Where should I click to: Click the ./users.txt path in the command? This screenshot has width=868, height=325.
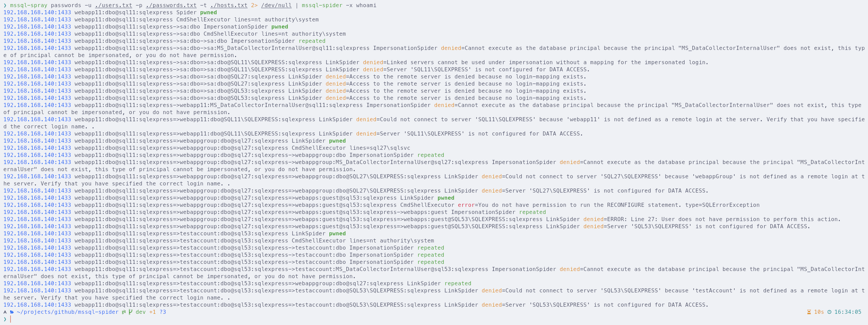point(114,5)
